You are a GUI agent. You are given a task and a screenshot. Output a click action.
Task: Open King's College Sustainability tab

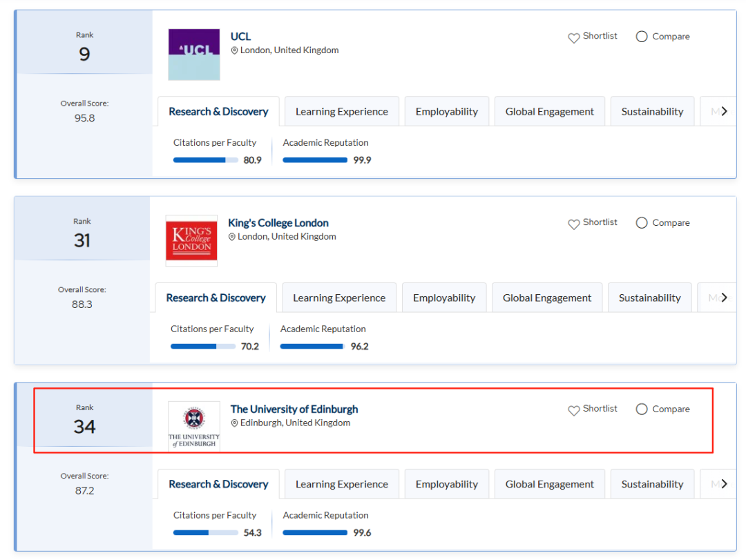pos(650,298)
